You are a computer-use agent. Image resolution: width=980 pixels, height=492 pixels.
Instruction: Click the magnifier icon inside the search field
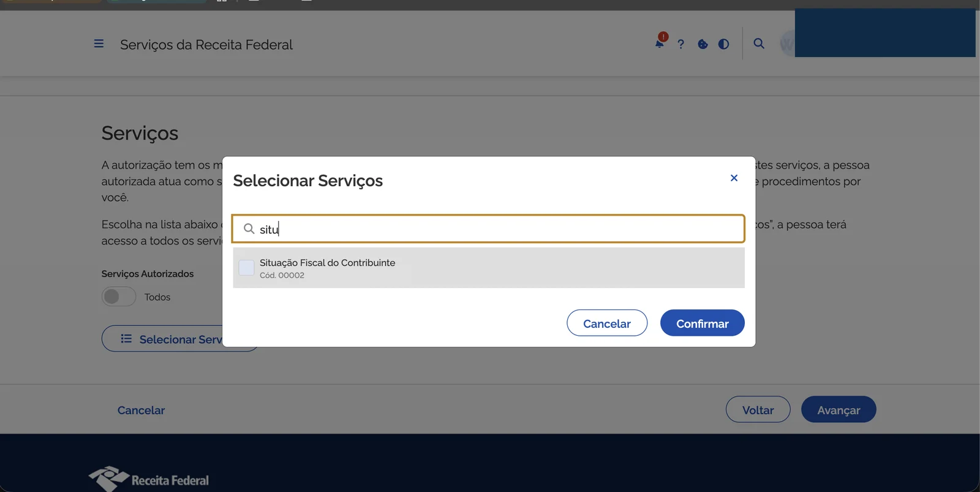click(x=249, y=229)
